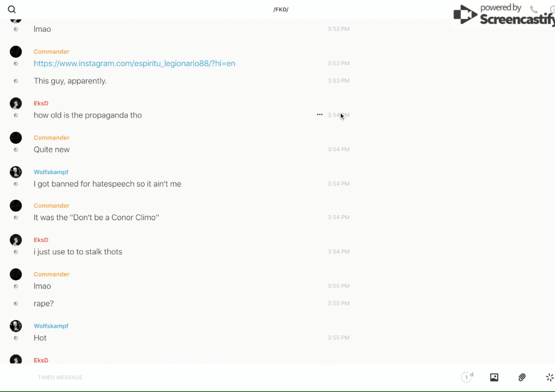Open the Instagram profile link
This screenshot has height=392, width=555.
tap(135, 63)
